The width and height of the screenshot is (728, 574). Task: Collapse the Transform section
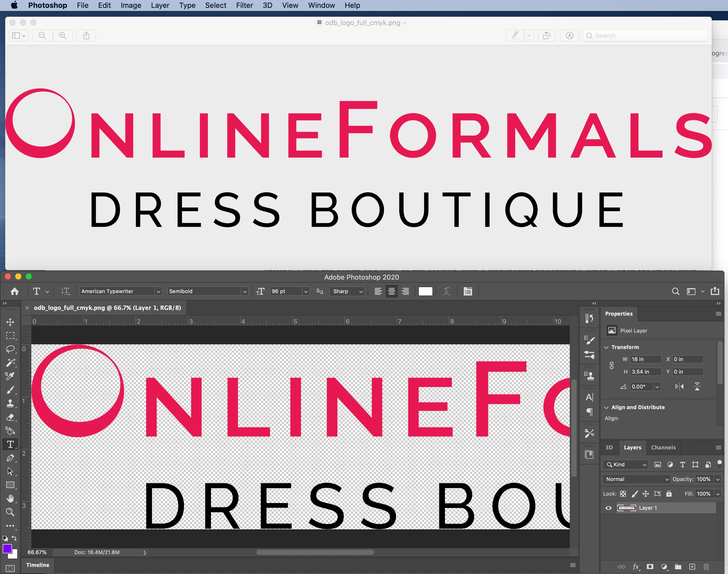coord(606,347)
